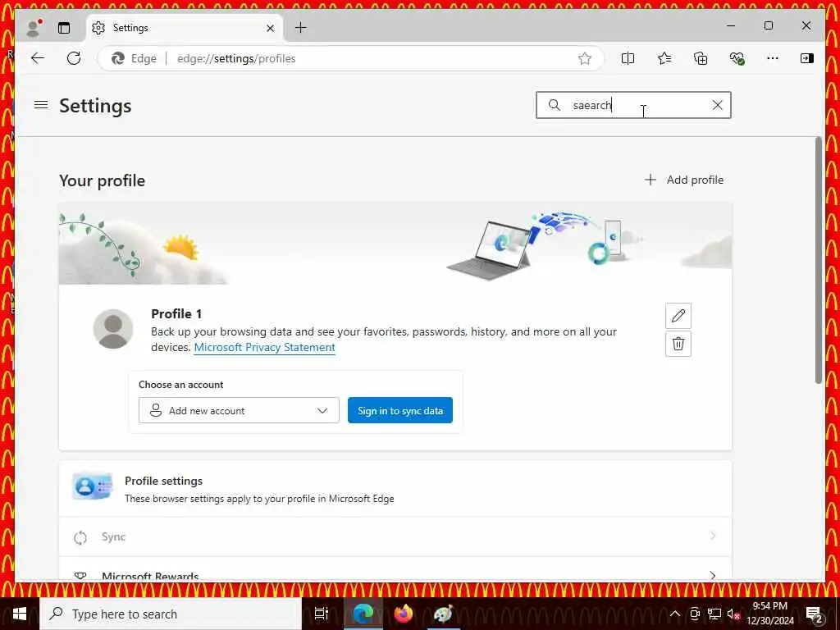Image resolution: width=840 pixels, height=630 pixels.
Task: Open Browser essentials heart icon
Action: pyautogui.click(x=737, y=58)
